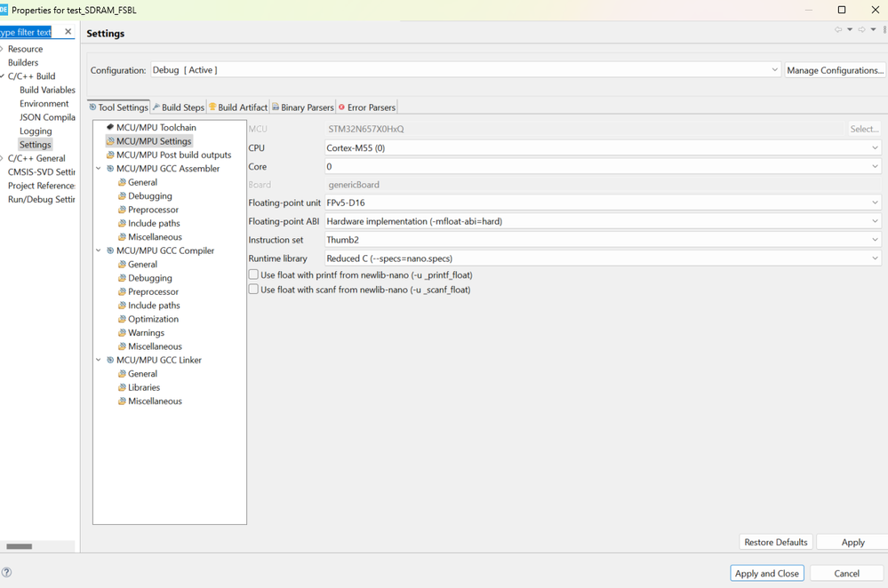Click icon beside Compiler Warnings
Viewport: 888px width, 588px height.
click(x=122, y=333)
